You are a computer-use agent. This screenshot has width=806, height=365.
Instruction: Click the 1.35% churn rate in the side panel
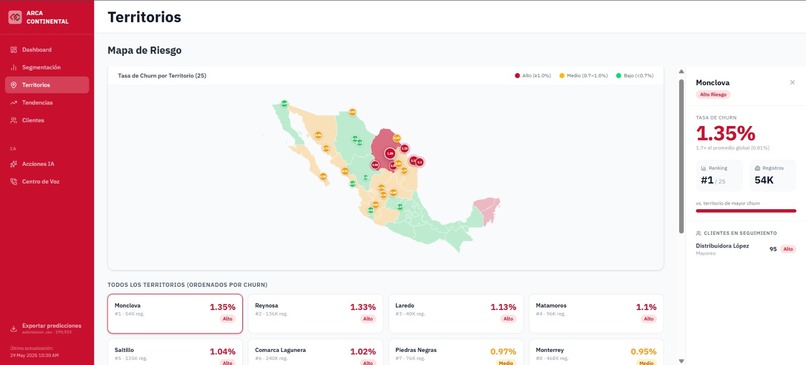coord(725,134)
